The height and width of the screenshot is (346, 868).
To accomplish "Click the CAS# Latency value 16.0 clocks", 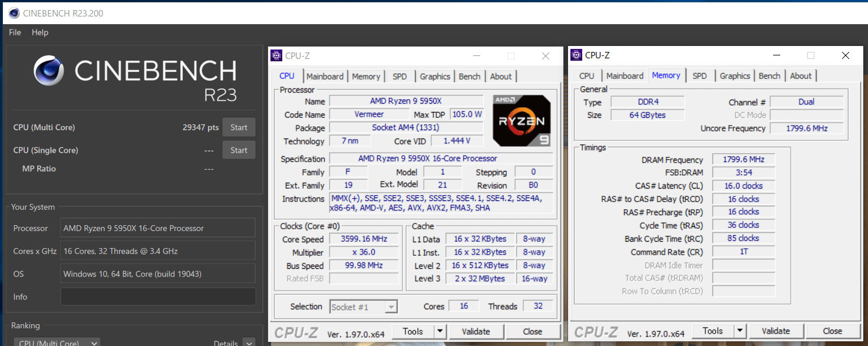I will (743, 186).
